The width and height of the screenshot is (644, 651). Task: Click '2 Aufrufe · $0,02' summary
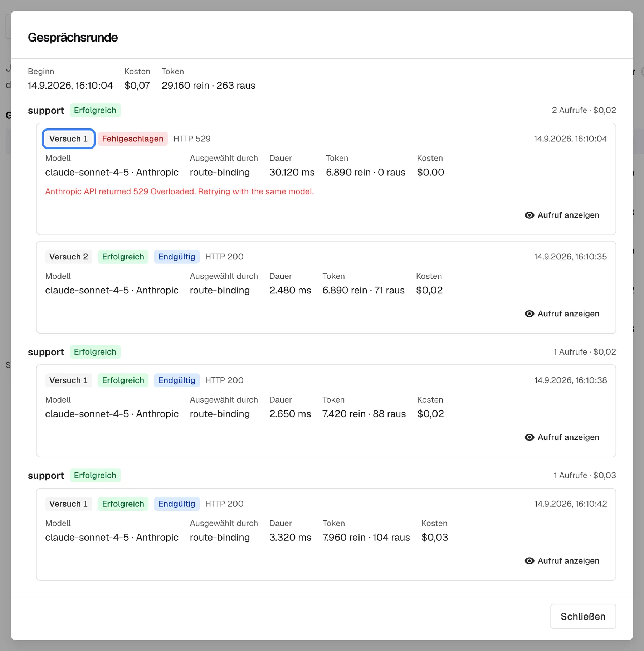click(x=584, y=110)
